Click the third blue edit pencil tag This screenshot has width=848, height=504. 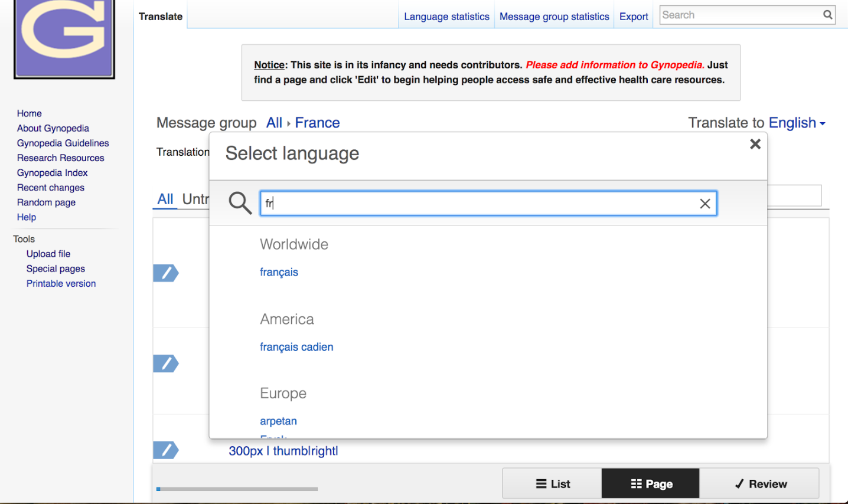point(165,450)
